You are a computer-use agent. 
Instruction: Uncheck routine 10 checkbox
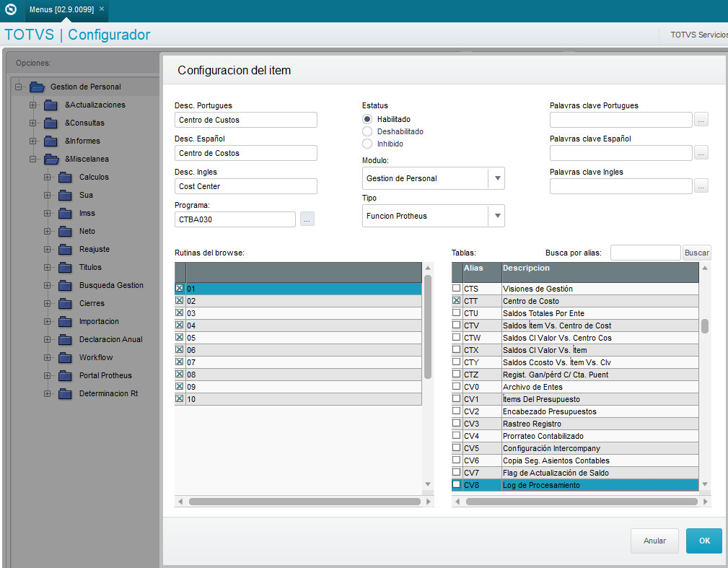pos(179,398)
